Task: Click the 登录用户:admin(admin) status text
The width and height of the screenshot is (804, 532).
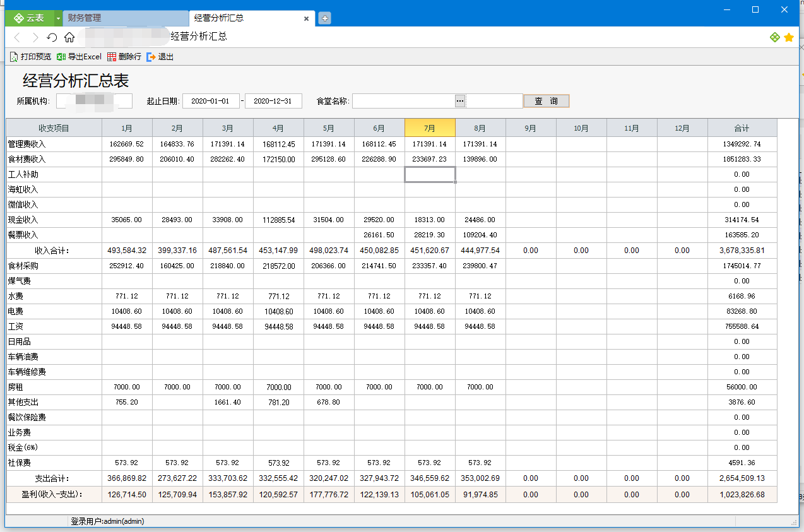Action: pos(107,521)
